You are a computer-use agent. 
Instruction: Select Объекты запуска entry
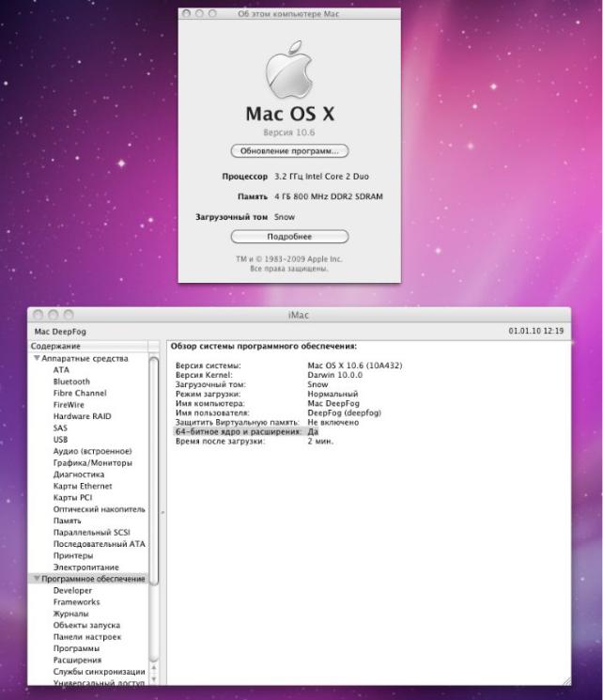click(86, 625)
